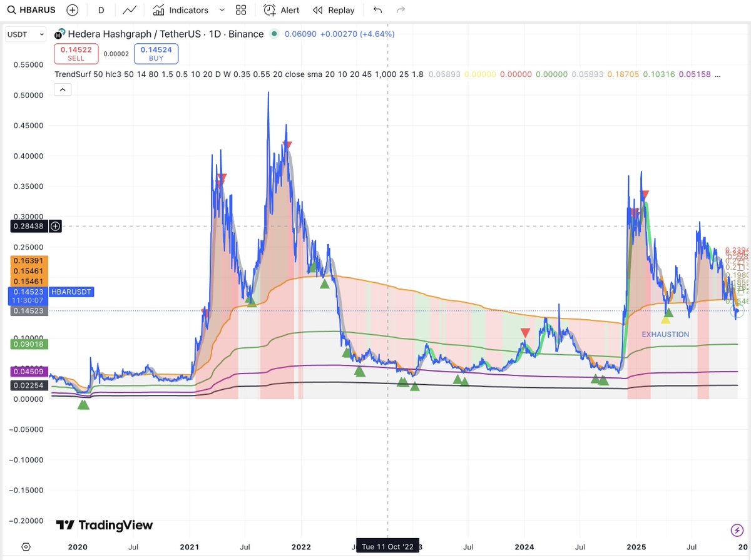Activate bar Replay mode

coord(334,10)
